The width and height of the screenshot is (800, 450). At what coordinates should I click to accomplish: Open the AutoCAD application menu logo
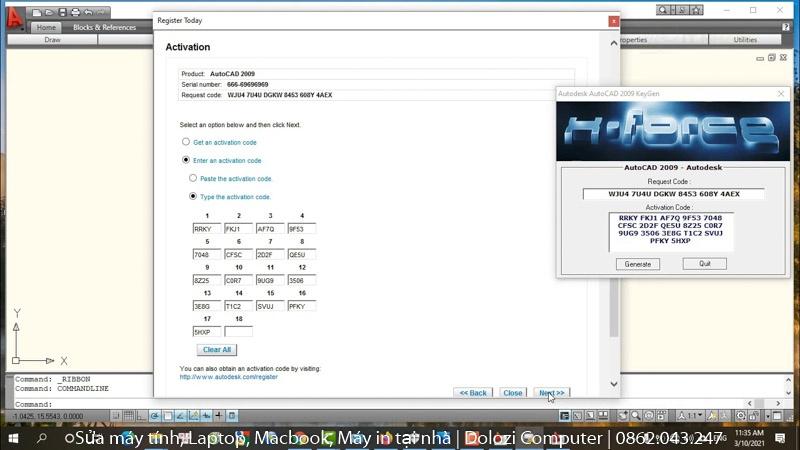[15, 19]
